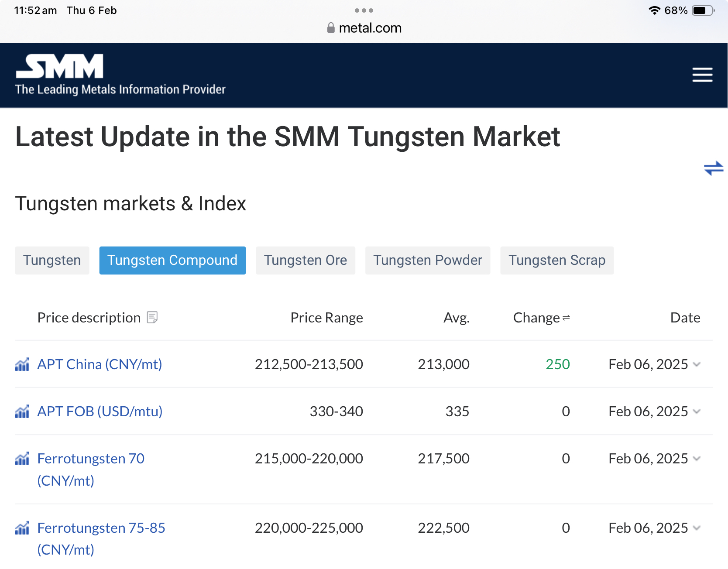Image resolution: width=728 pixels, height=569 pixels.
Task: Open chart icon for Ferrotungsten 70
Action: [22, 458]
